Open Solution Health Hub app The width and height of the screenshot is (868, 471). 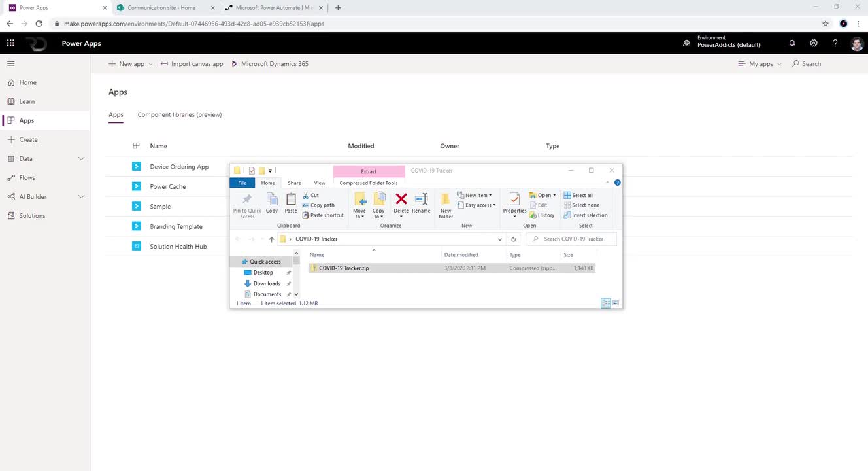point(178,247)
